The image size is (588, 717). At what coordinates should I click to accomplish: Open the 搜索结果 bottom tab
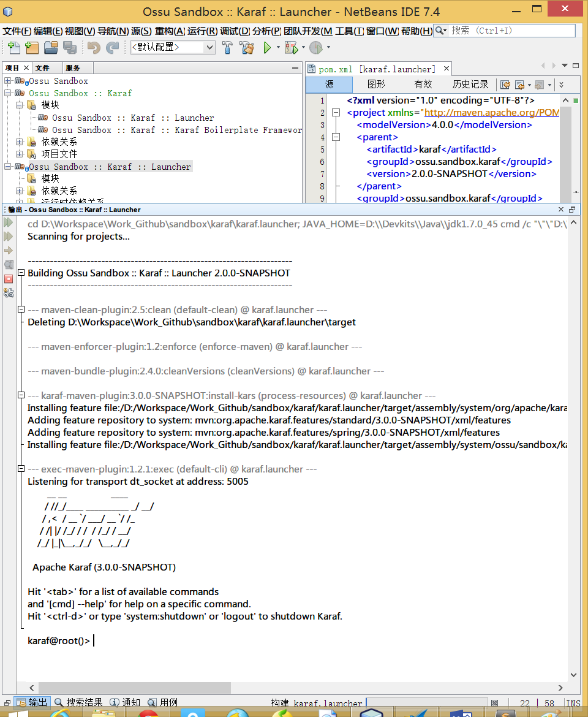pyautogui.click(x=78, y=702)
